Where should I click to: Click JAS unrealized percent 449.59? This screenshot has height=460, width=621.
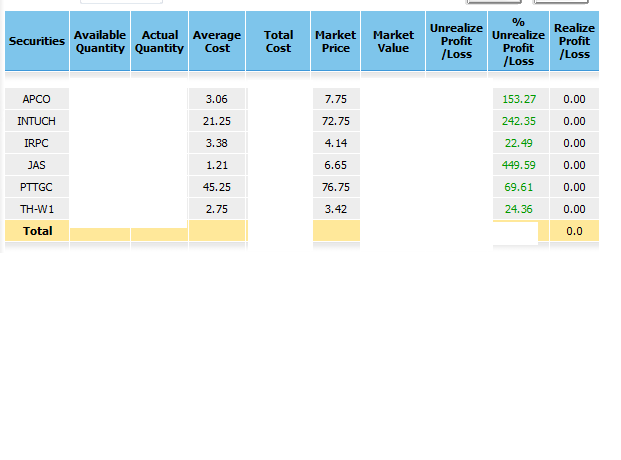click(521, 165)
